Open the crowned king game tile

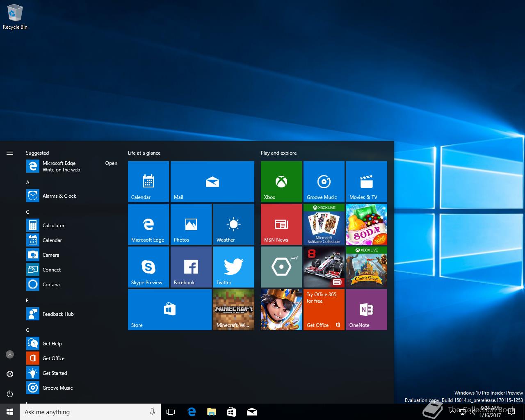(x=281, y=310)
